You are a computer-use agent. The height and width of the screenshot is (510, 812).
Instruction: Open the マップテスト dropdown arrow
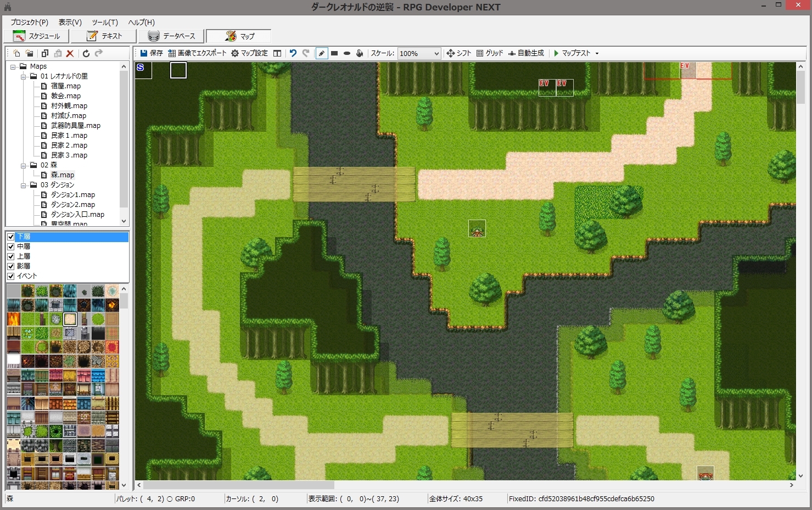tap(596, 53)
